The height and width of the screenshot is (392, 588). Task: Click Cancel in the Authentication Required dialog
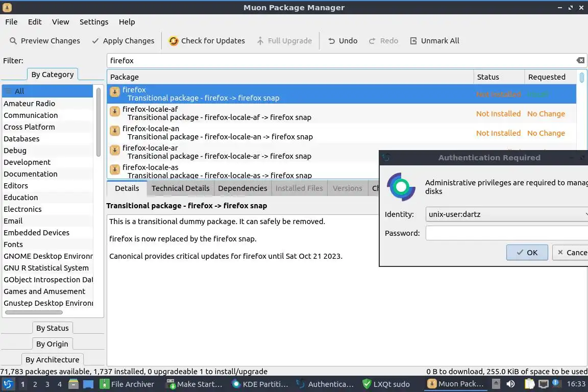[570, 253]
